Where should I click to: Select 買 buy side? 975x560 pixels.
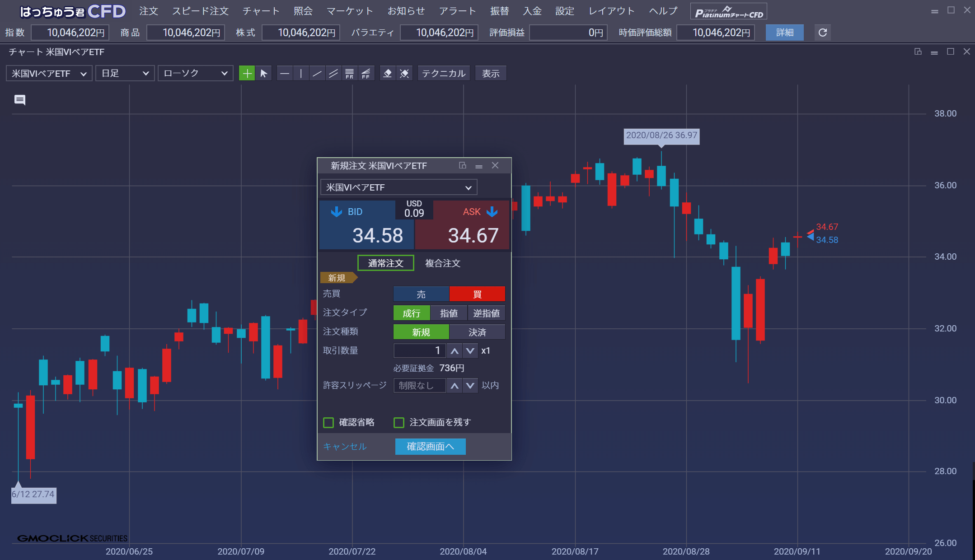(477, 294)
